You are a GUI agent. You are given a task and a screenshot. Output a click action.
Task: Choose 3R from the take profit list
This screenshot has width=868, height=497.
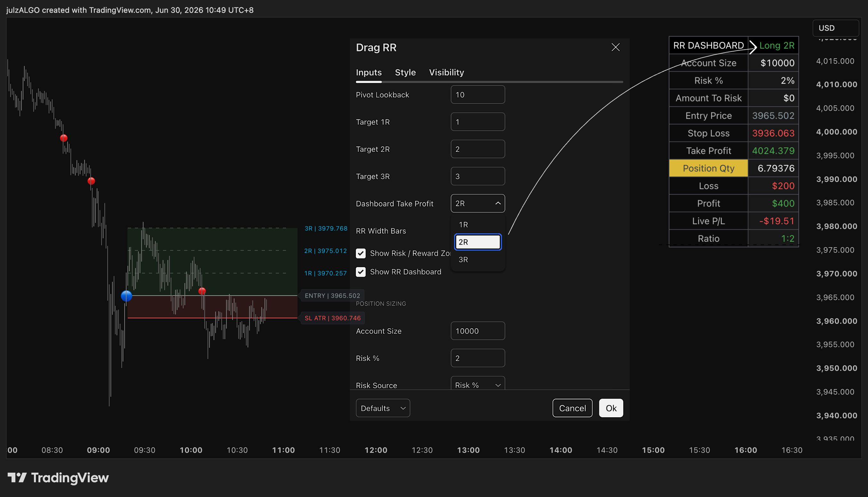click(478, 259)
